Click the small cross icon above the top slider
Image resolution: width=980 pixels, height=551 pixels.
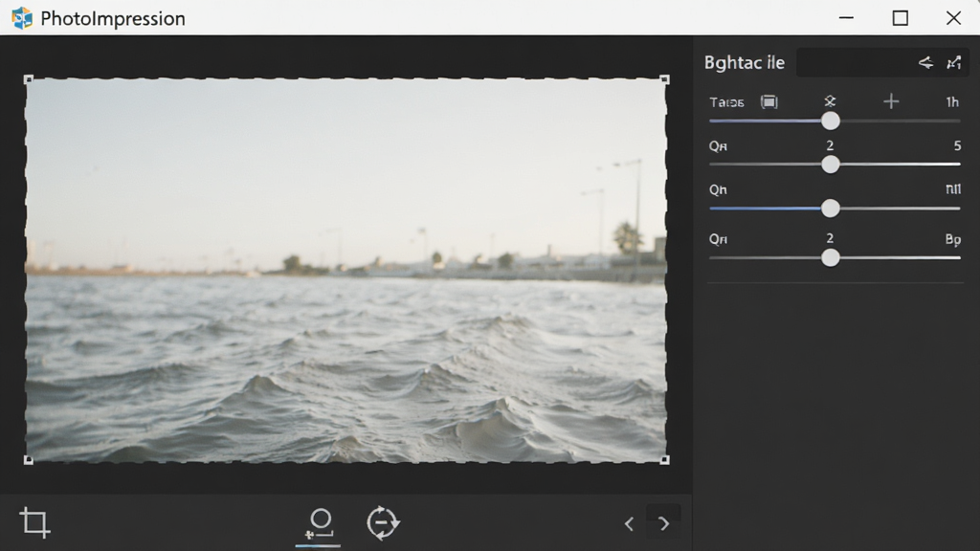click(x=830, y=101)
